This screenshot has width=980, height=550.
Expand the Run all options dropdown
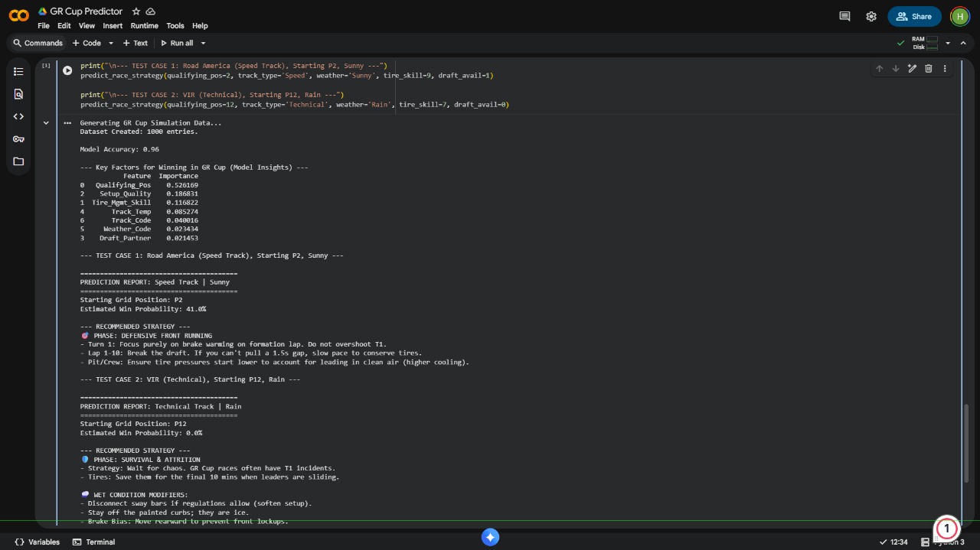click(203, 43)
